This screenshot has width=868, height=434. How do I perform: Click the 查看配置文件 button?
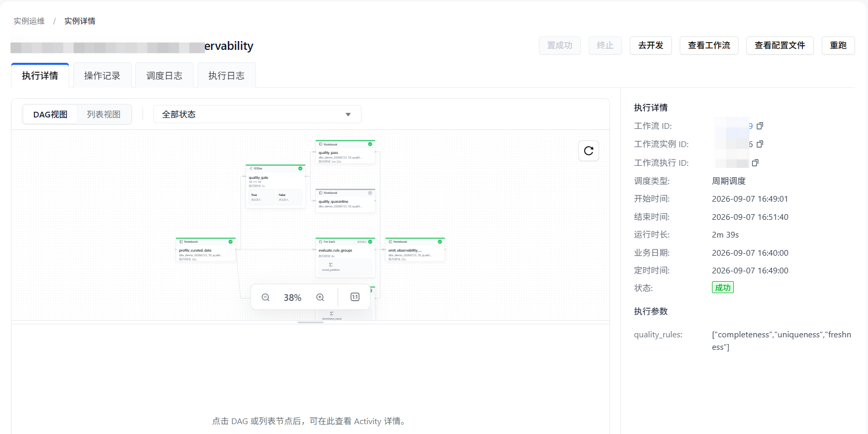(x=780, y=46)
